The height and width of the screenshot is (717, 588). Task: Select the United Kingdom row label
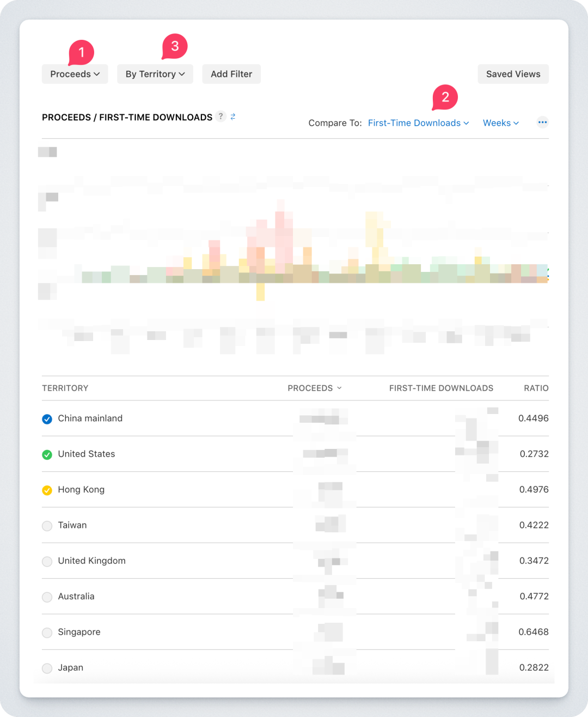[92, 561]
